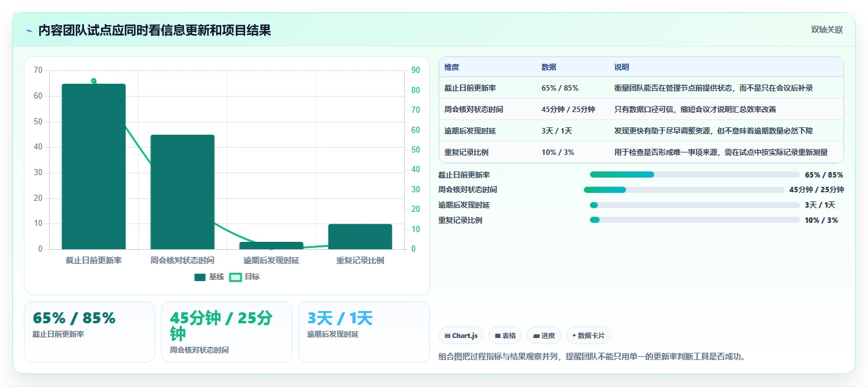Click the 10% / 3% progress value label
Image resolution: width=868 pixels, height=387 pixels.
821,220
